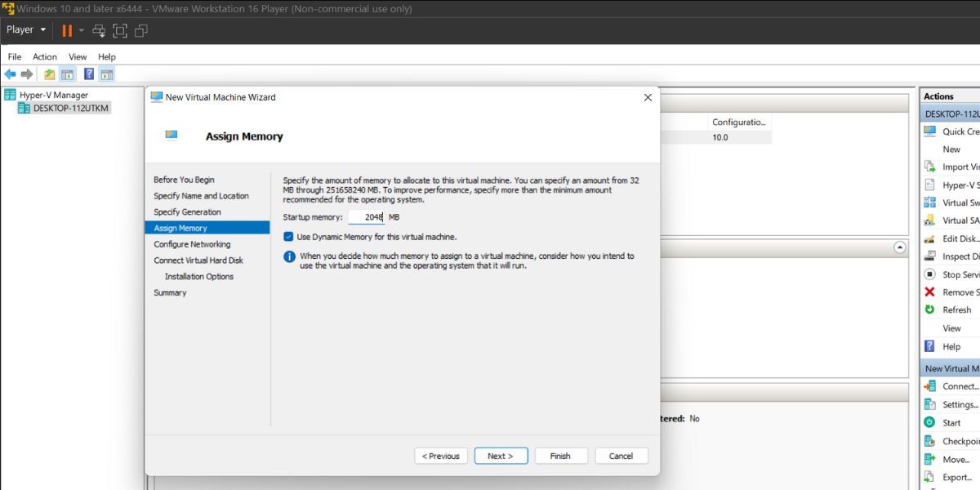
Task: Open the View menu in Hyper-V Manager
Action: (78, 56)
